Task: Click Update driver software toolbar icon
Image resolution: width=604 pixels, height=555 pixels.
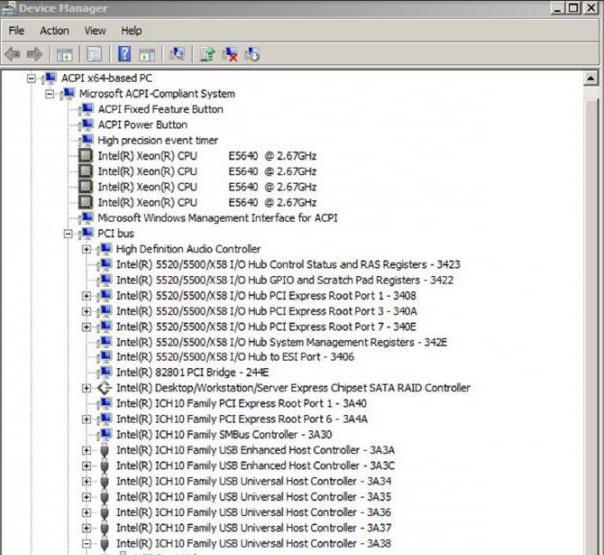Action: [208, 54]
